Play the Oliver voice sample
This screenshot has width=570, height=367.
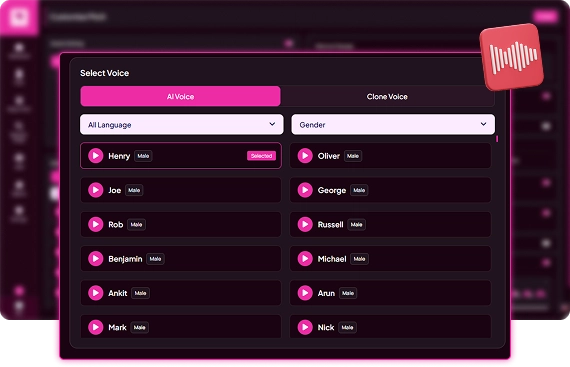click(x=305, y=156)
